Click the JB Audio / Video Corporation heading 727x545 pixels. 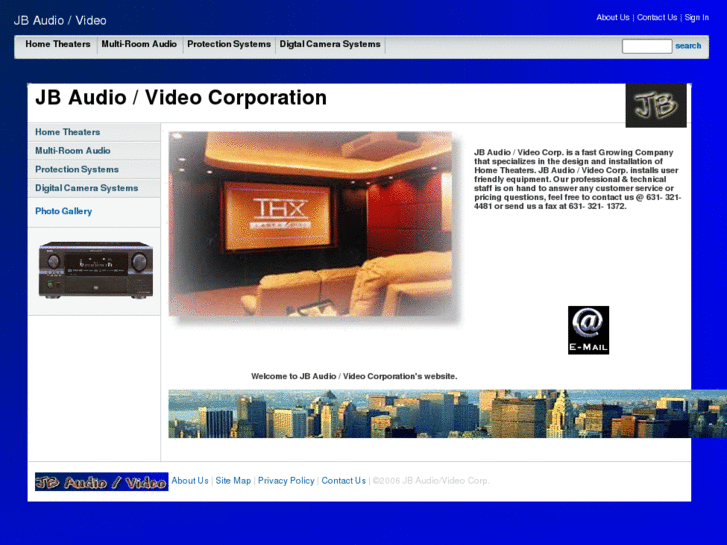(x=181, y=98)
